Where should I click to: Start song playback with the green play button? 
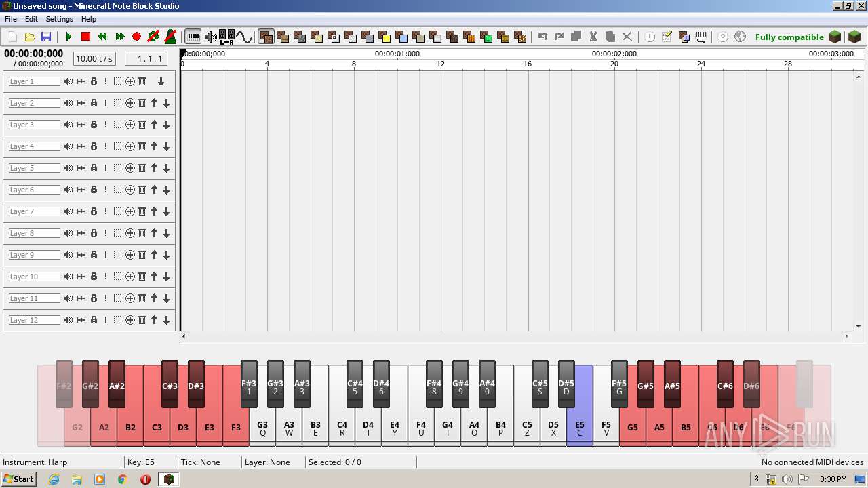coord(68,37)
